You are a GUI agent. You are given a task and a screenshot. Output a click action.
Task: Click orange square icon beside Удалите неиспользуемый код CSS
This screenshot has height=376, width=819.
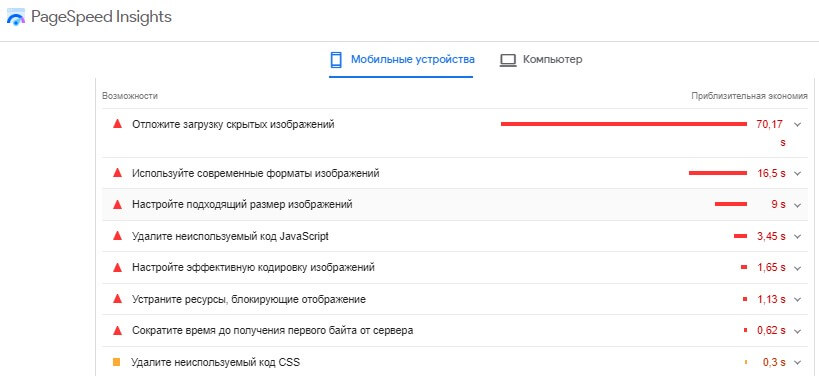[x=116, y=362]
